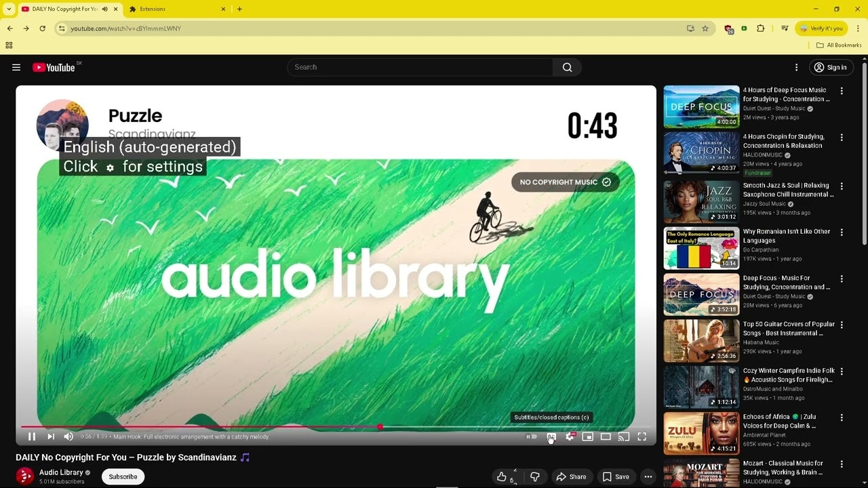Like the Puzzle video
The height and width of the screenshot is (488, 868).
pos(503,476)
